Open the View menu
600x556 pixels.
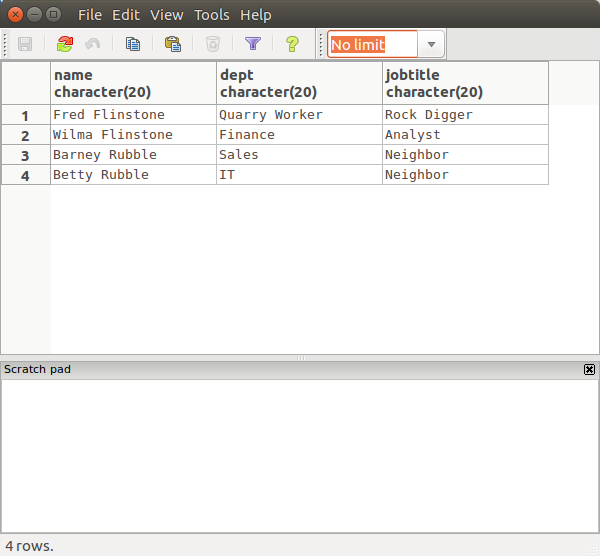click(167, 15)
